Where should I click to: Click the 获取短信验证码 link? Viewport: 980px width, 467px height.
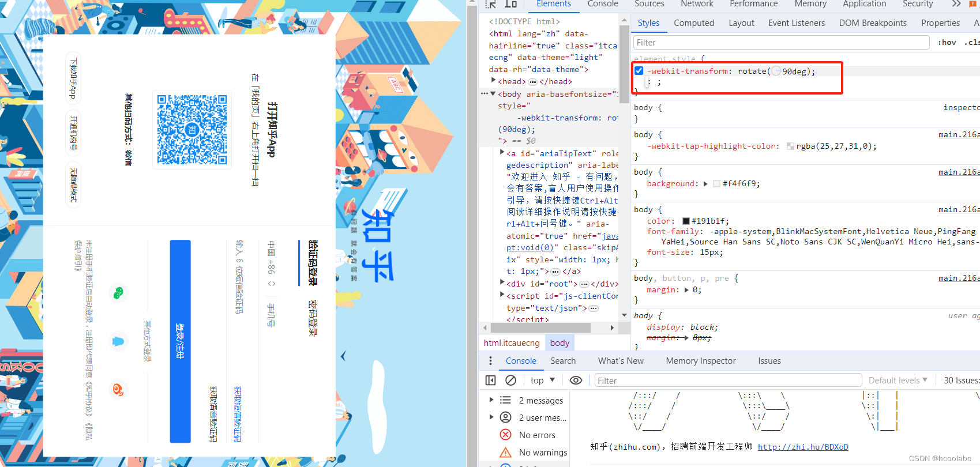pyautogui.click(x=237, y=414)
